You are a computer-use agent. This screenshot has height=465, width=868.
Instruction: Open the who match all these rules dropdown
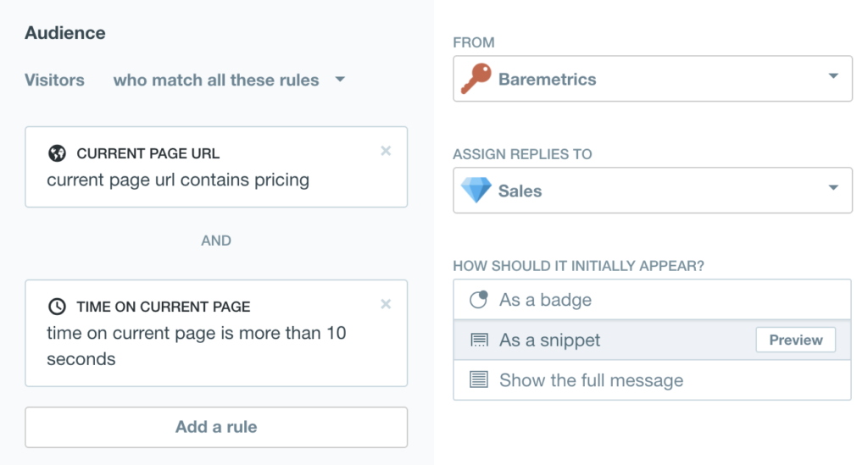coord(229,80)
